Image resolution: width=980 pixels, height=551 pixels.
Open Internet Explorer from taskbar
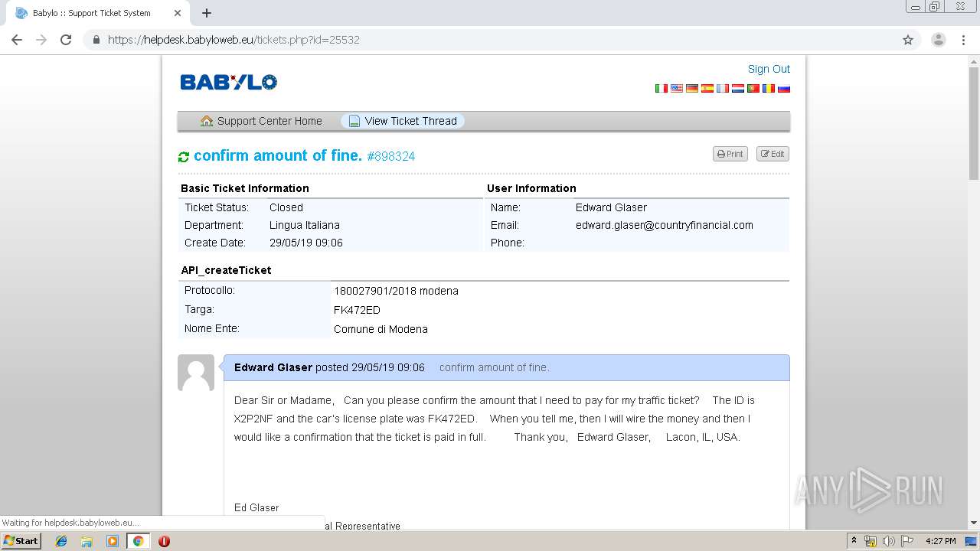pyautogui.click(x=61, y=541)
